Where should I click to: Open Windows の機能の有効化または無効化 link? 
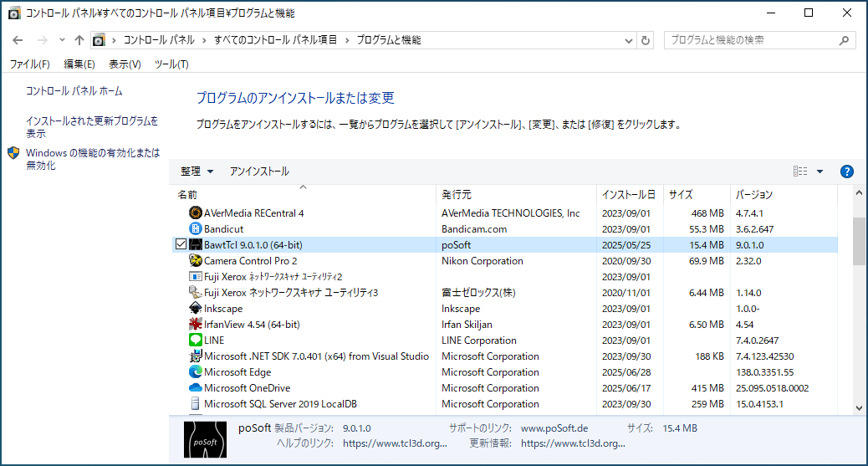93,159
